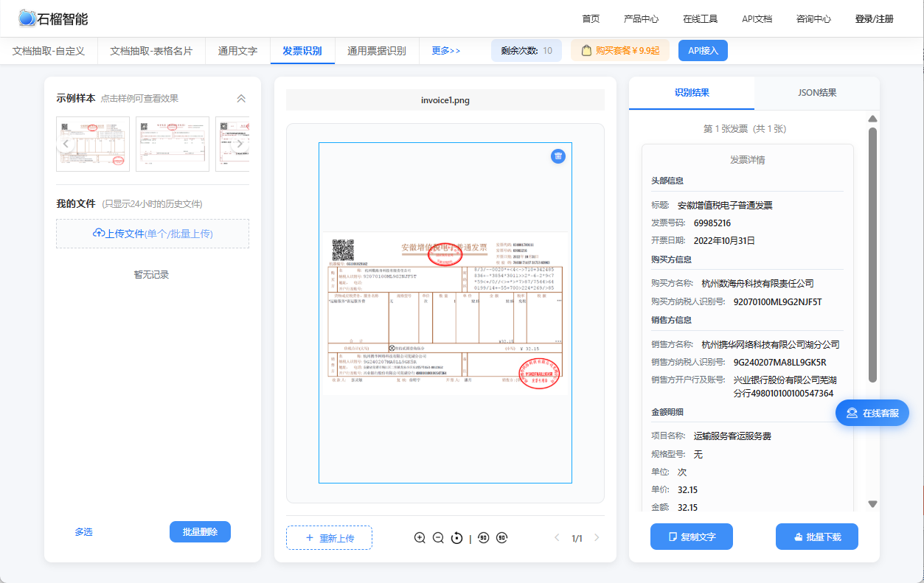Switch to the 通用文字 tab

237,51
